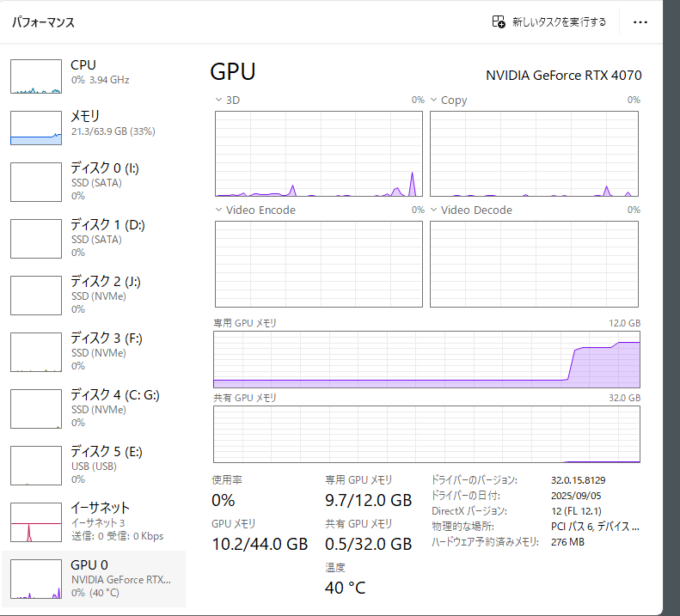
Task: Open the Copy engine graph dropdown
Action: click(434, 101)
